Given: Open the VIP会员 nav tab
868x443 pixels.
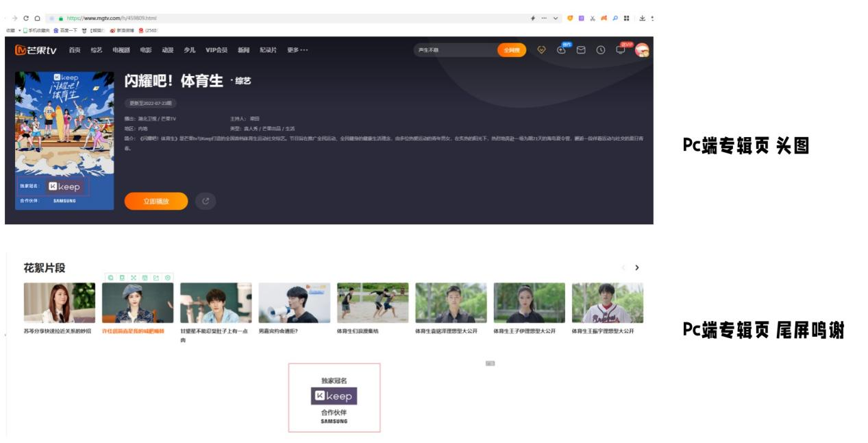Looking at the screenshot, I should (216, 50).
